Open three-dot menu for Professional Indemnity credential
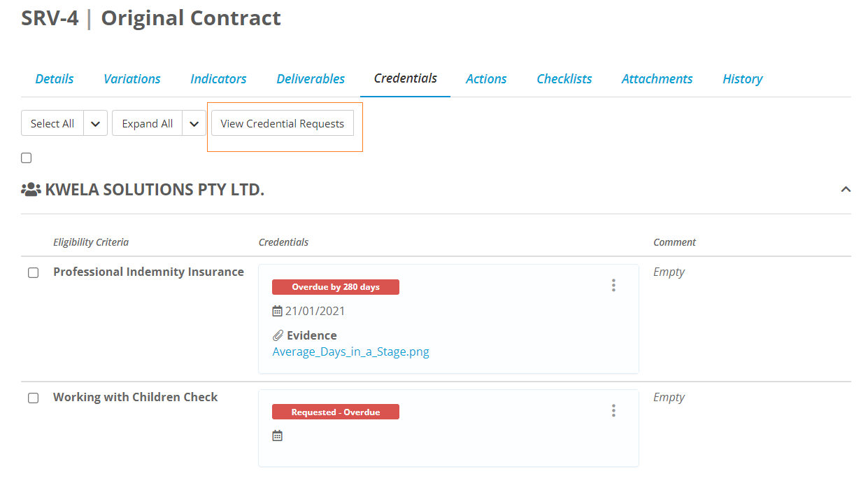The width and height of the screenshot is (868, 481). 613,285
